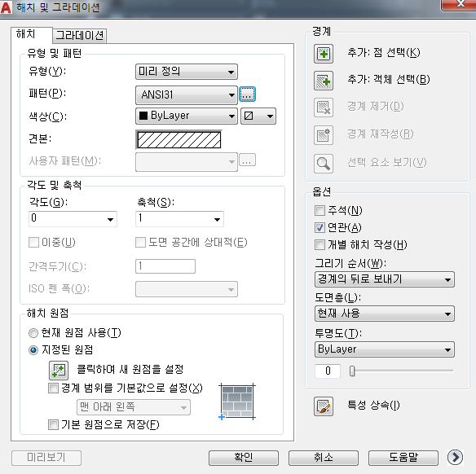Check 기본 원점으로 저장(F)
The height and width of the screenshot is (474, 476).
click(x=54, y=424)
